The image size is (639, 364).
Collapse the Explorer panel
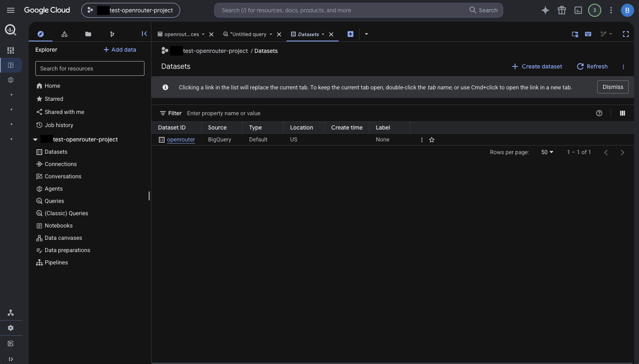(x=144, y=34)
